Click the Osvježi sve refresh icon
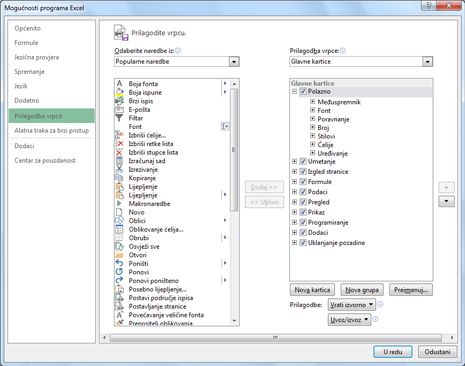 click(x=119, y=246)
